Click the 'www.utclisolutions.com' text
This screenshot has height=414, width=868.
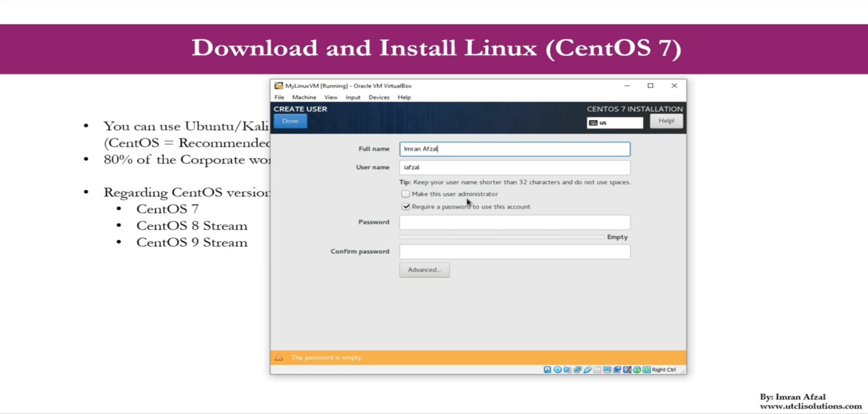coord(811,406)
